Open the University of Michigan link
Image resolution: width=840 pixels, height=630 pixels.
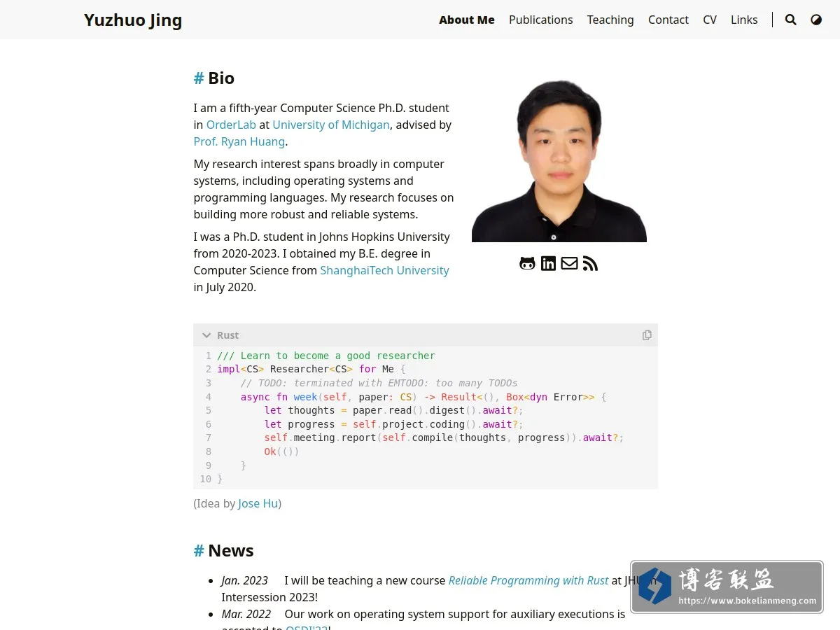click(331, 125)
